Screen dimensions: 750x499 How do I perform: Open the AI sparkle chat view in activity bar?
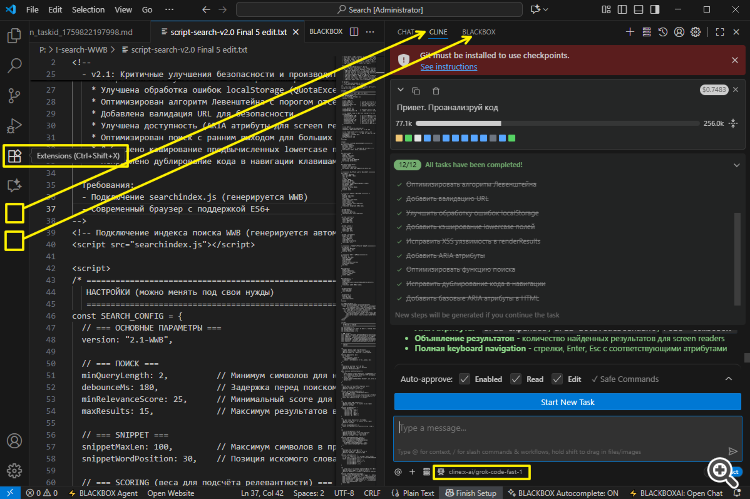coord(14,186)
